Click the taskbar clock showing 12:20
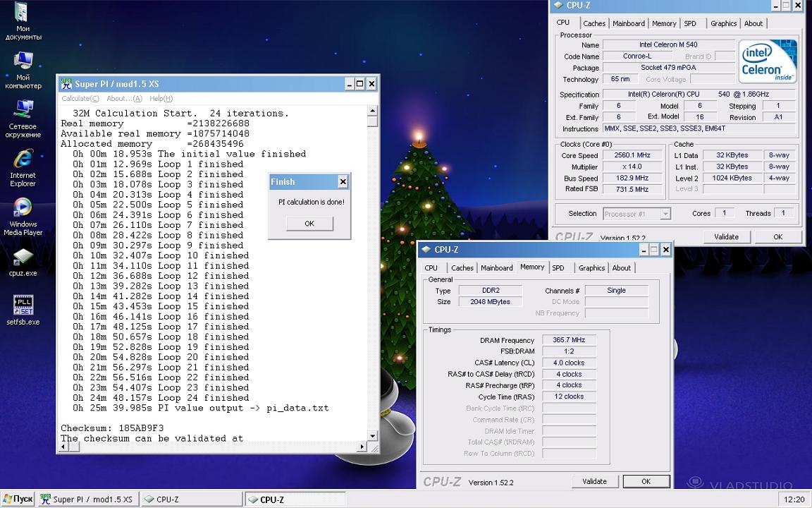 (x=794, y=500)
